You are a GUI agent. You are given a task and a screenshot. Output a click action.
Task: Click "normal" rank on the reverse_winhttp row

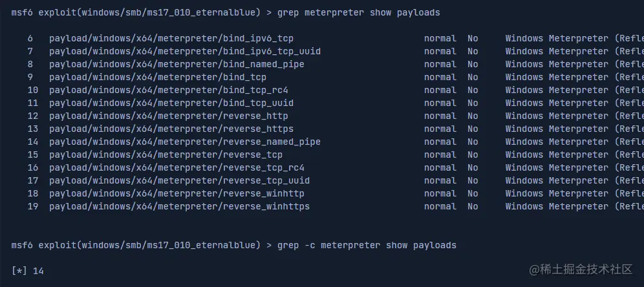click(440, 193)
